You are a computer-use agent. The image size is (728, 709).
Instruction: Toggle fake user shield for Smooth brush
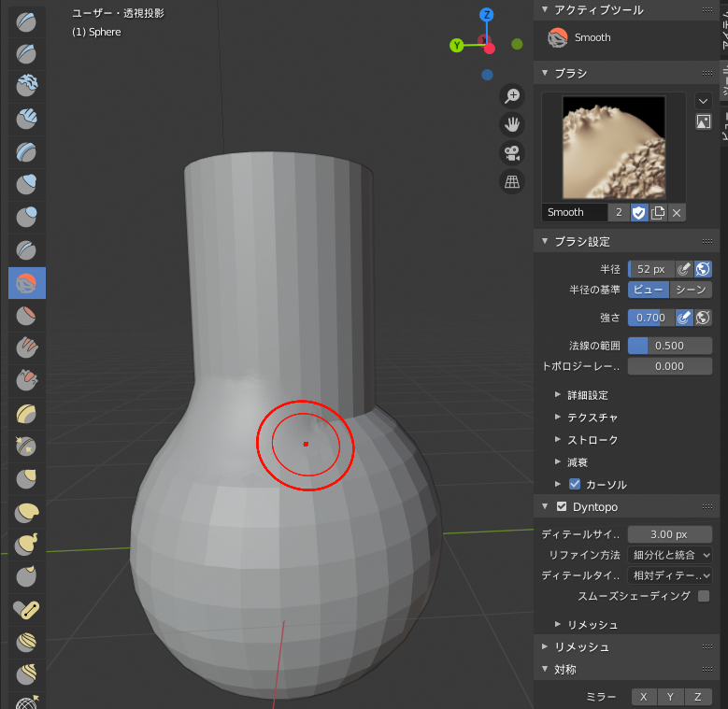(x=639, y=213)
